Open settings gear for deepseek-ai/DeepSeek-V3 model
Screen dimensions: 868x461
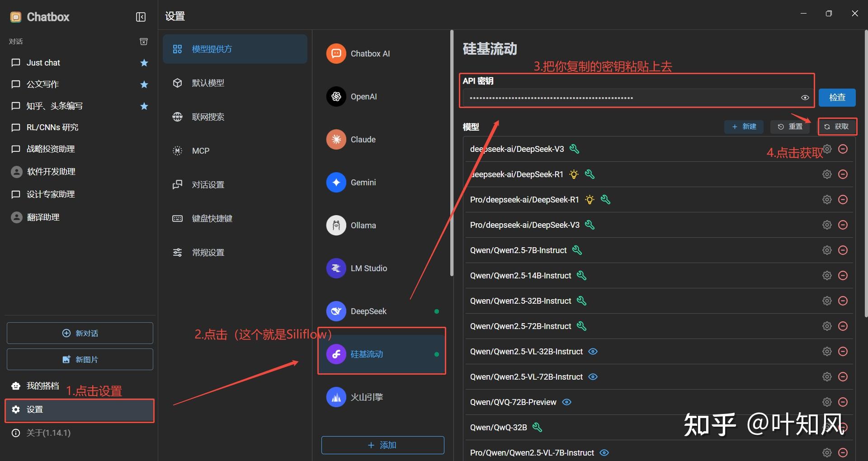click(x=826, y=149)
